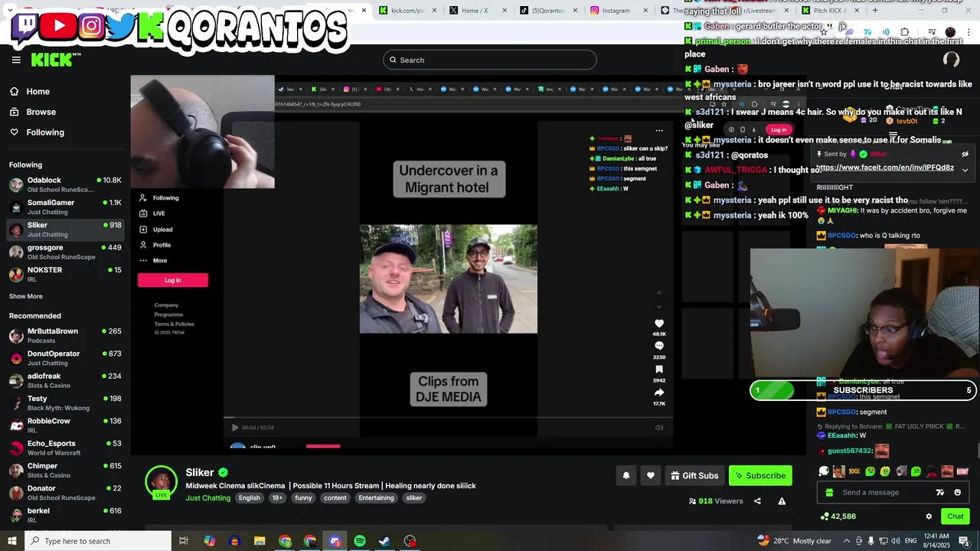The width and height of the screenshot is (980, 551).
Task: Open DonutOperator recommended channel
Action: coord(65,357)
